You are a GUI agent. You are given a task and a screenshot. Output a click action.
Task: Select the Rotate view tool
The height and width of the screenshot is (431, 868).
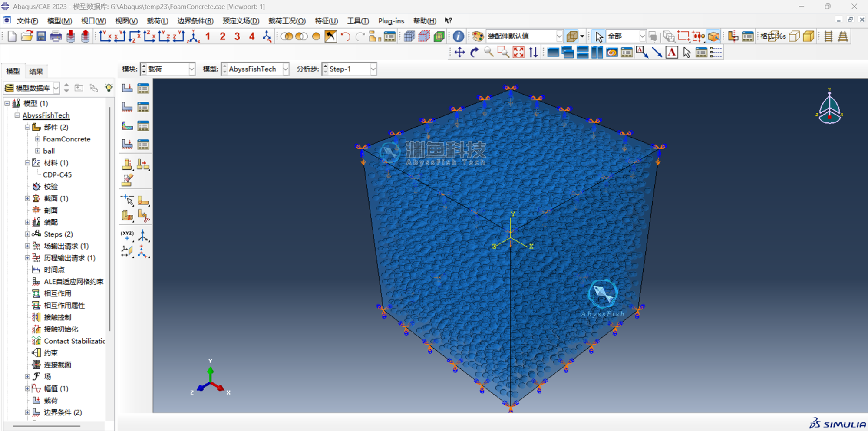click(x=474, y=53)
